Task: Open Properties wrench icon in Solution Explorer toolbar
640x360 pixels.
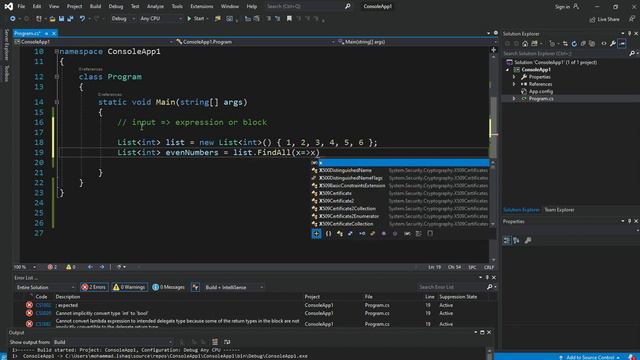Action: (x=613, y=44)
